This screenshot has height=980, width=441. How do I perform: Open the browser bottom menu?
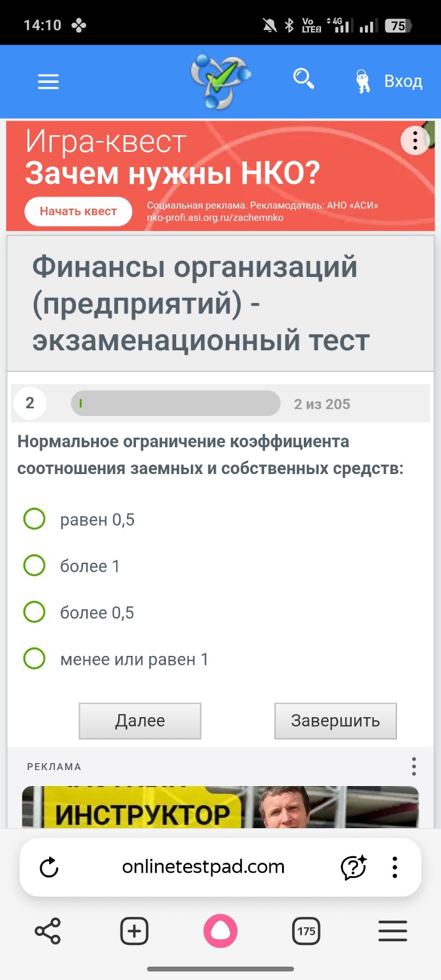point(392,931)
